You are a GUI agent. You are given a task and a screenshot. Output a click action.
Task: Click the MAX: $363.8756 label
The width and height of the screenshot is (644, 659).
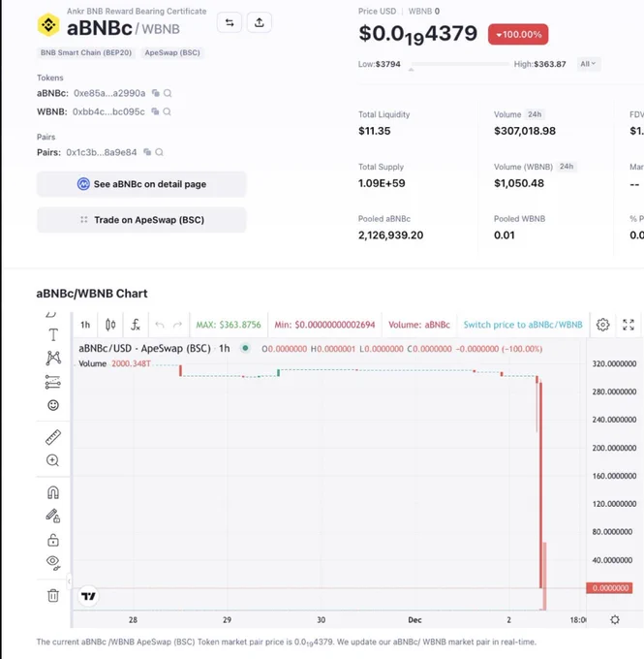click(229, 325)
